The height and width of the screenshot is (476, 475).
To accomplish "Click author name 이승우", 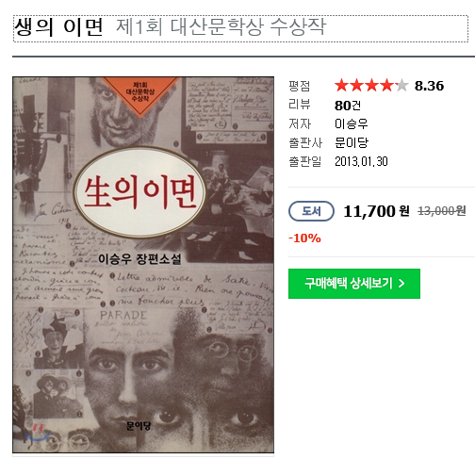I will pos(351,123).
